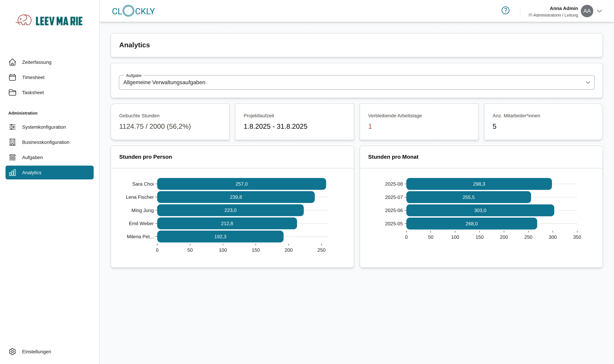Click the Clockly logo

(133, 11)
